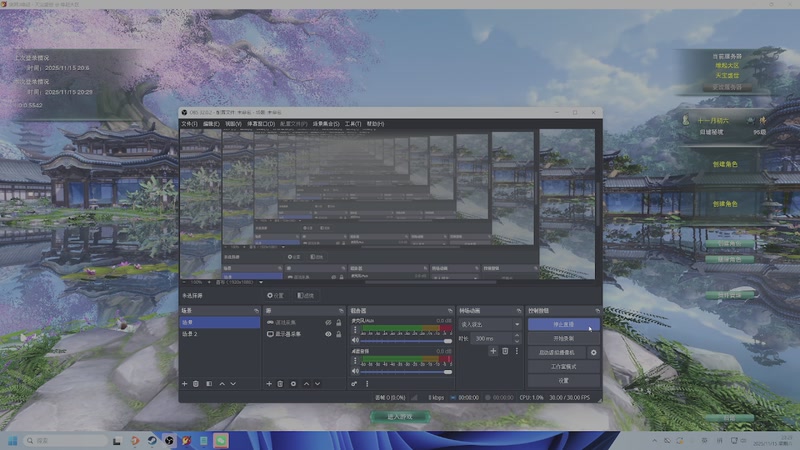Open desktop audio channel three-dot options
Screen dimensions: 800x450
tap(355, 361)
